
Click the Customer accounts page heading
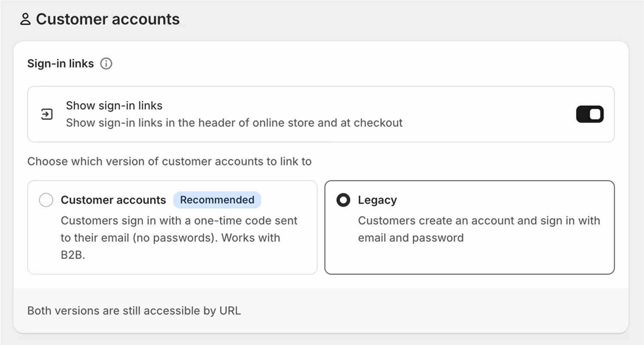click(108, 19)
